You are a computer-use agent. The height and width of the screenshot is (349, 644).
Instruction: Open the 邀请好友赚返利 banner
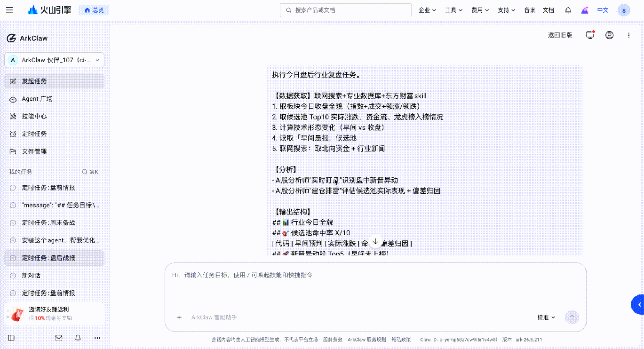[55, 313]
